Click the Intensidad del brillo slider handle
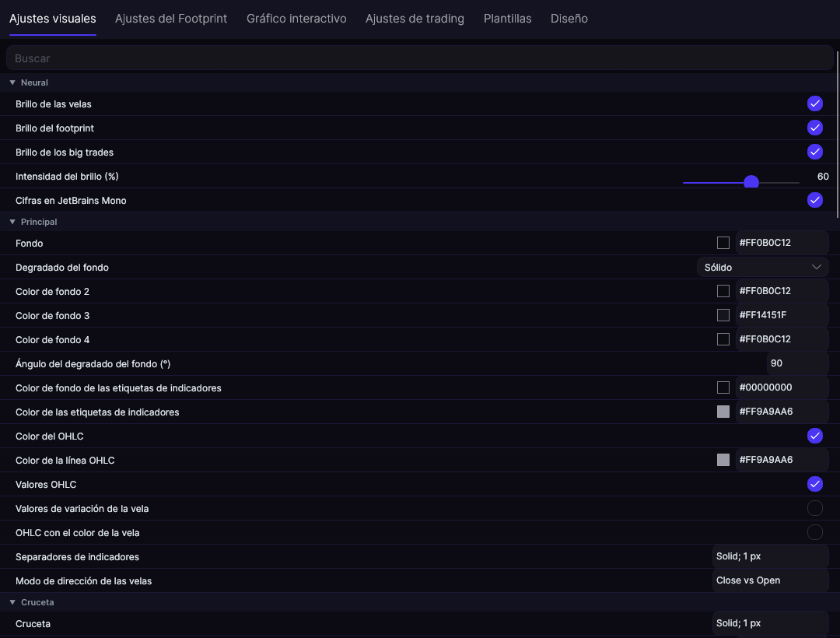Viewport: 840px width, 638px height. click(751, 182)
